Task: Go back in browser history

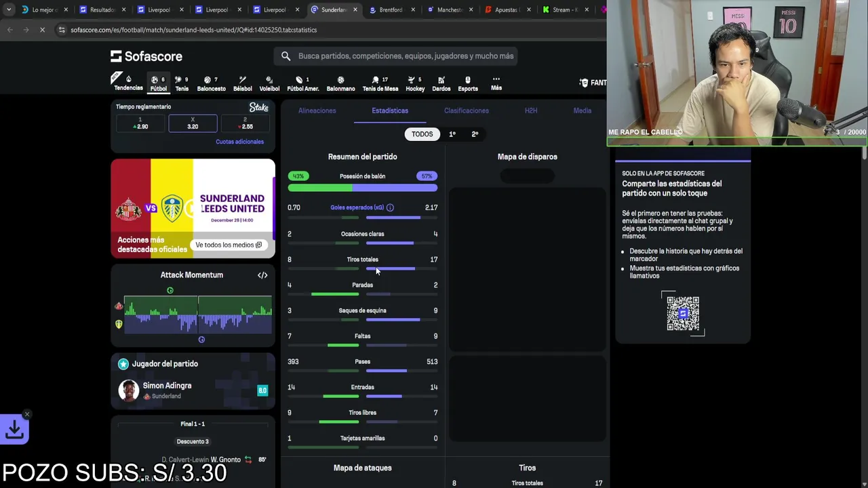Action: click(10, 30)
